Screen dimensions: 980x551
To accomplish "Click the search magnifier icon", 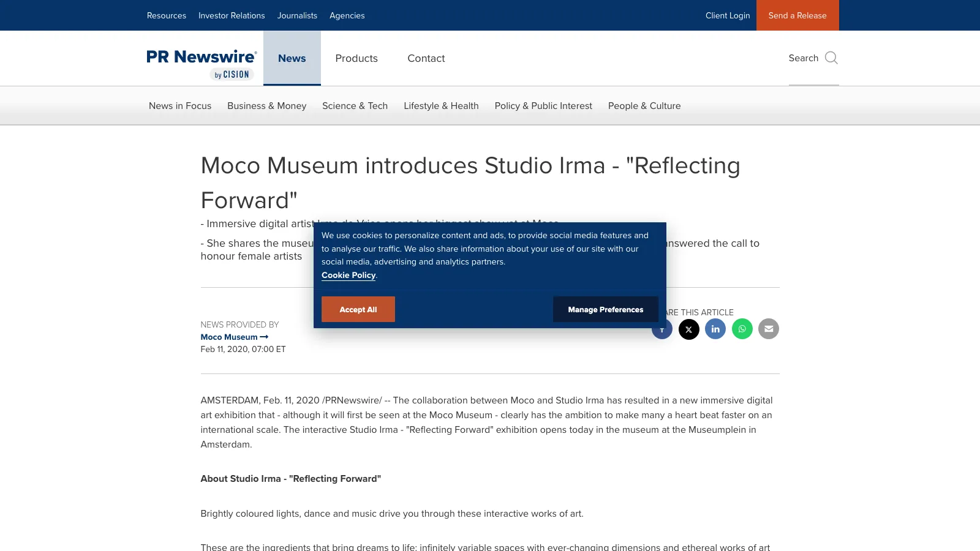I will (x=831, y=58).
